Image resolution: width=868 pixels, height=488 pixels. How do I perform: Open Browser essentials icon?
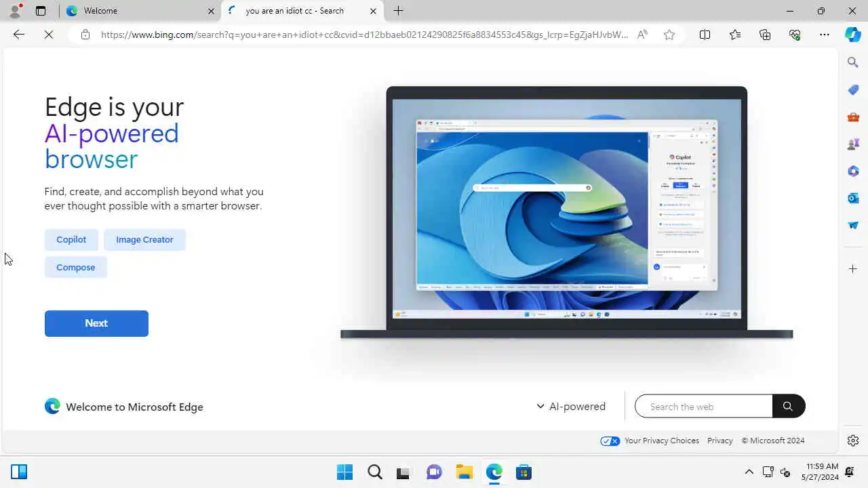coord(795,35)
